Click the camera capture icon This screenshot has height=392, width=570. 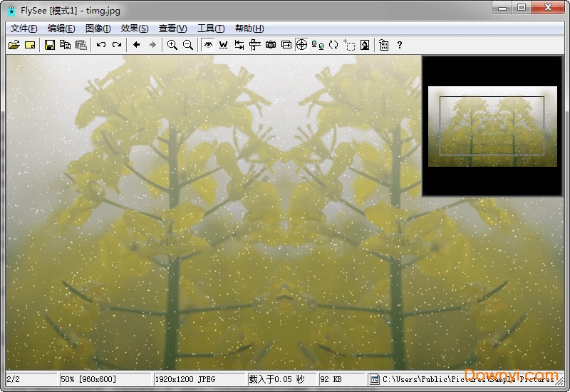coord(271,45)
